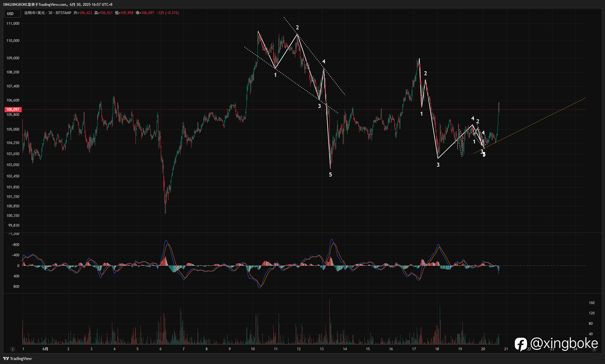Click the 6月 month label on time axis
This screenshot has width=605, height=364.
click(45, 349)
